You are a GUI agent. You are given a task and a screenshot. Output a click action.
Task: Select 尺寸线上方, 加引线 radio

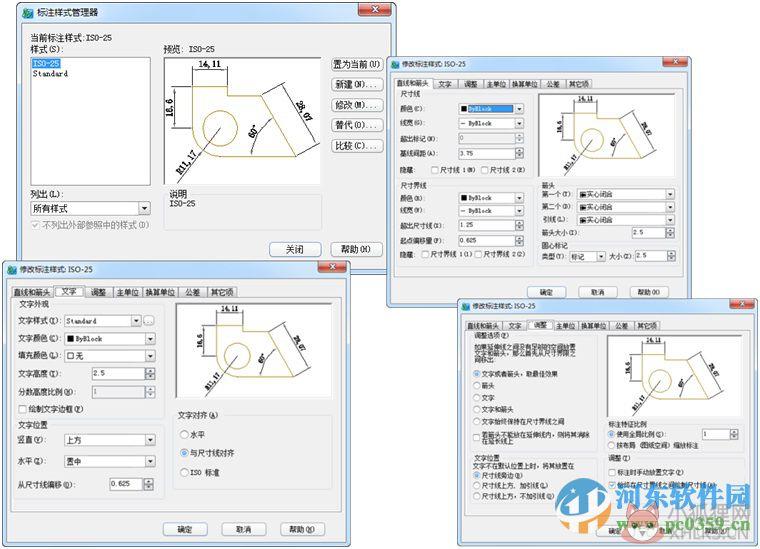(477, 486)
